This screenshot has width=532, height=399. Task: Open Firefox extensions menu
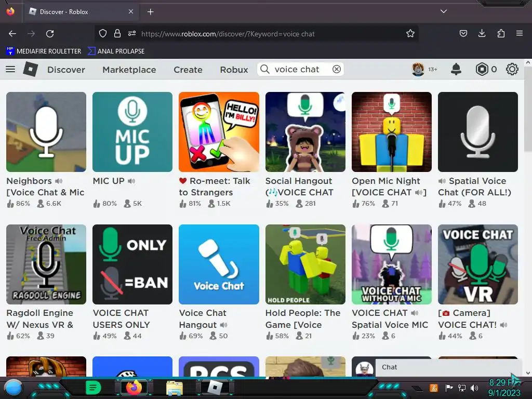point(501,33)
